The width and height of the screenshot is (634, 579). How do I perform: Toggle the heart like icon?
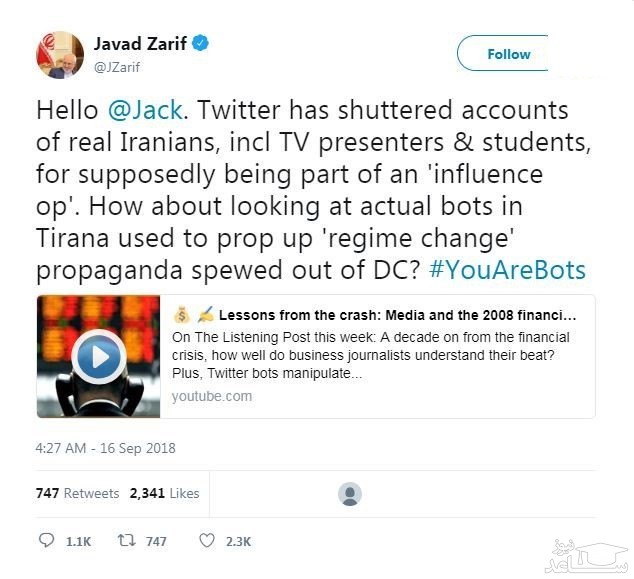click(x=207, y=540)
